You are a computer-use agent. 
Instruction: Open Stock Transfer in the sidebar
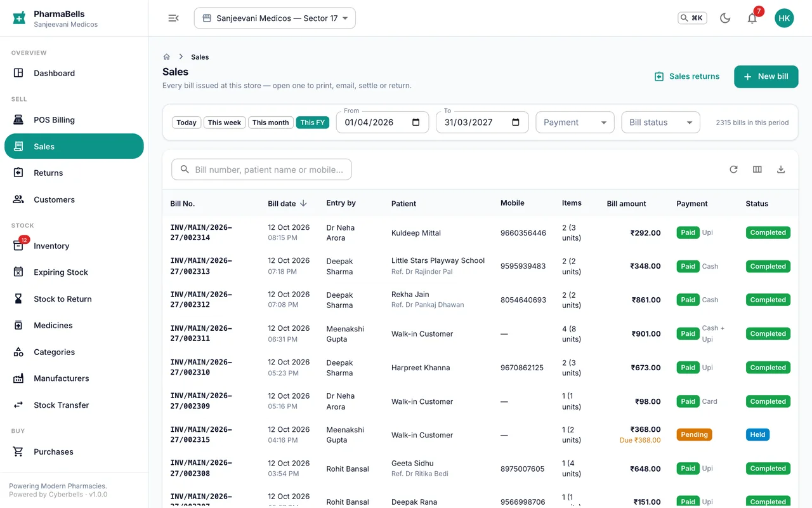(x=74, y=405)
